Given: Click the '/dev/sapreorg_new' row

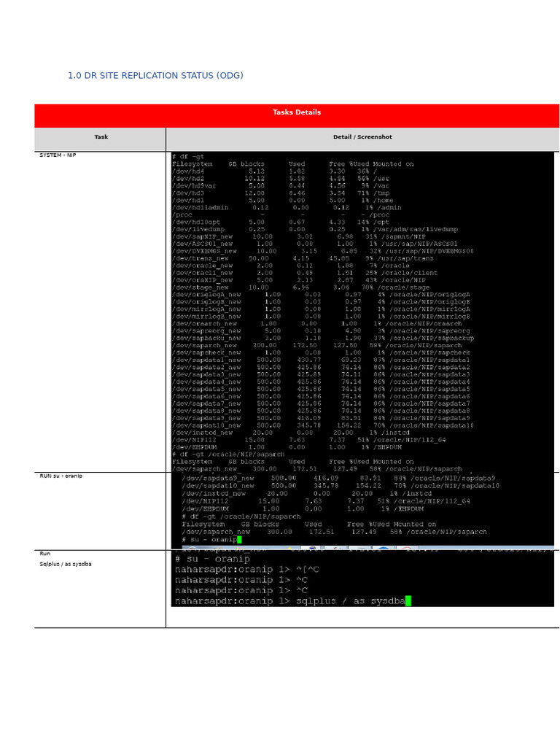Looking at the screenshot, I should (x=321, y=331).
